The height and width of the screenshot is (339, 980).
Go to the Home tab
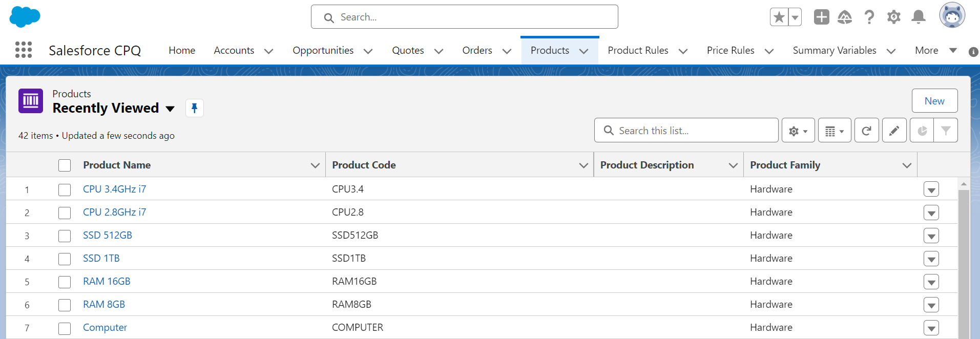coord(182,50)
